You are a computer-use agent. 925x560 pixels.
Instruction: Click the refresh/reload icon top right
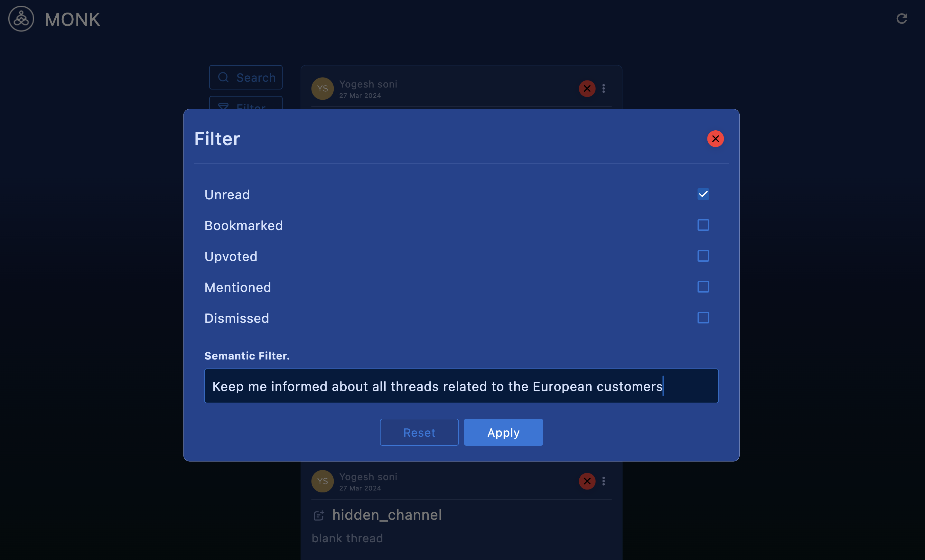coord(901,18)
